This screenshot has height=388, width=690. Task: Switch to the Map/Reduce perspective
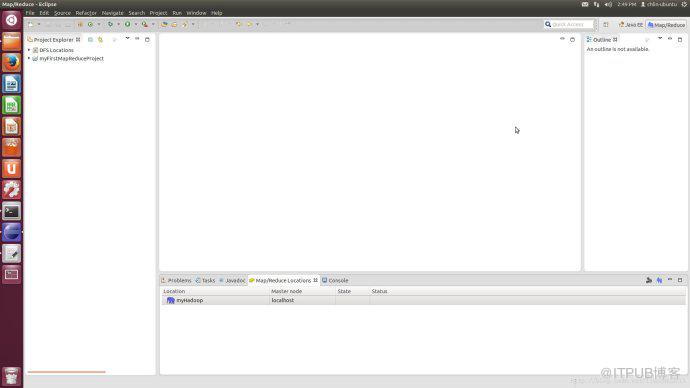click(666, 25)
